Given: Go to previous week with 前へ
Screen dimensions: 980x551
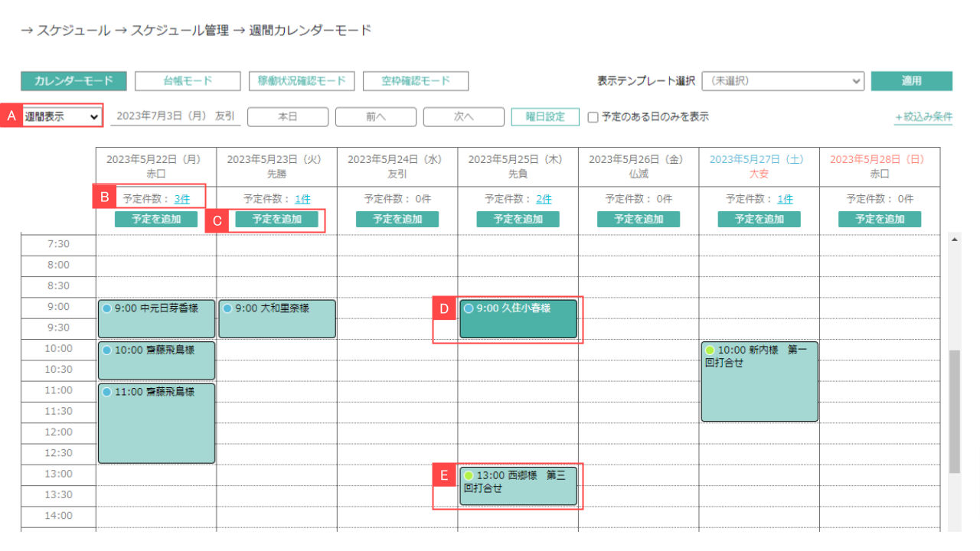Looking at the screenshot, I should (x=375, y=116).
